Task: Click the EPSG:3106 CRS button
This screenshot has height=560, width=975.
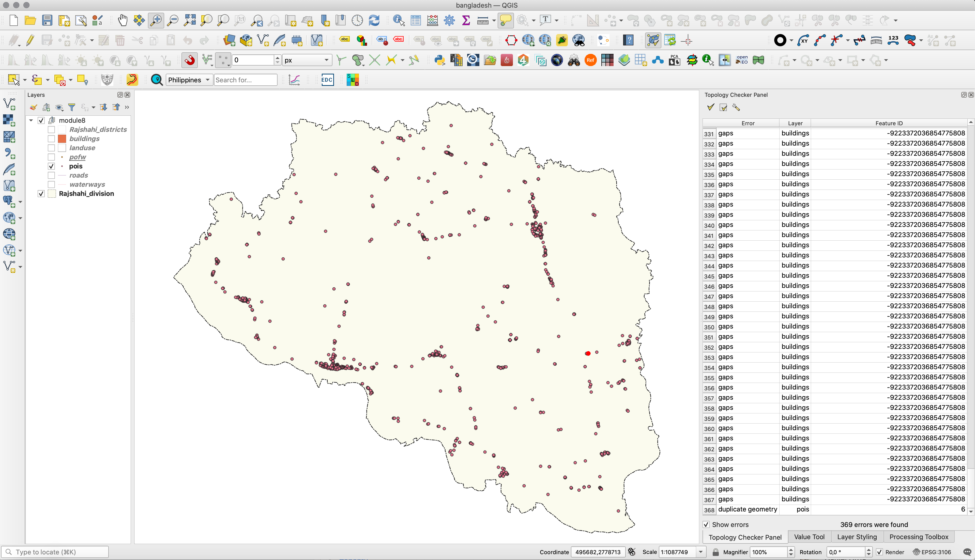Action: click(932, 552)
